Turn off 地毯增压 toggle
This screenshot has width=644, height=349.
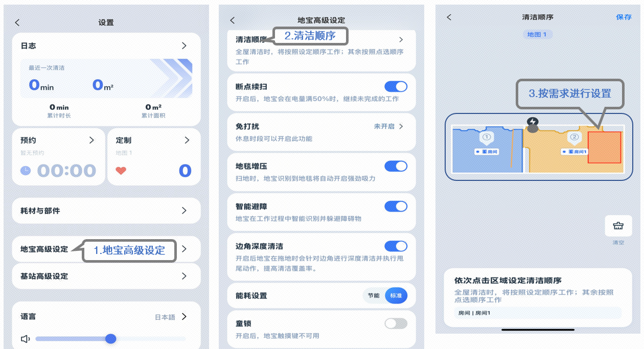tap(396, 166)
